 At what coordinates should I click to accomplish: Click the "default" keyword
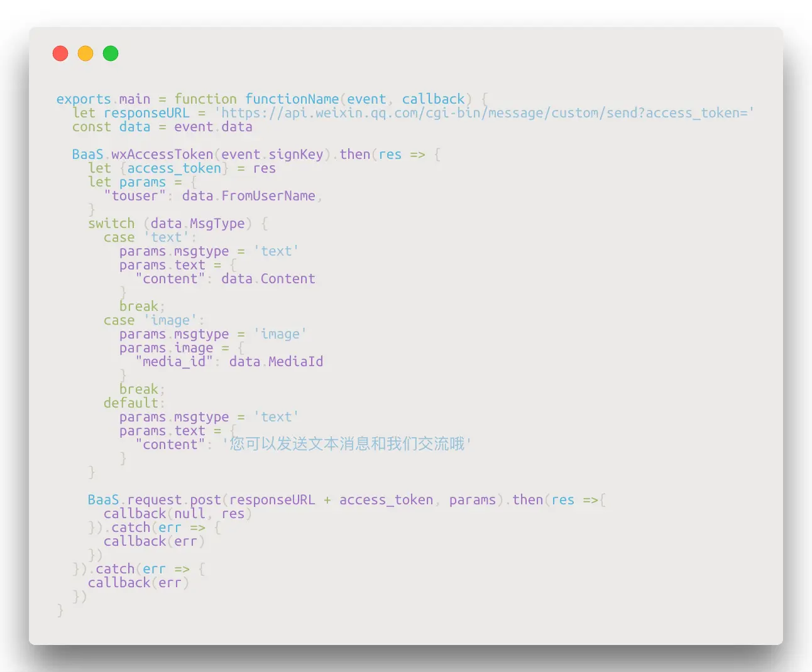coord(131,403)
